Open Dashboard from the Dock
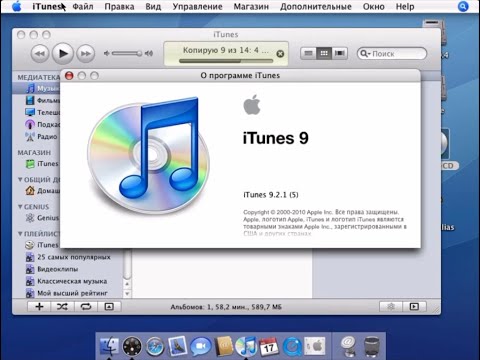Image resolution: width=480 pixels, height=360 pixels. 132,347
